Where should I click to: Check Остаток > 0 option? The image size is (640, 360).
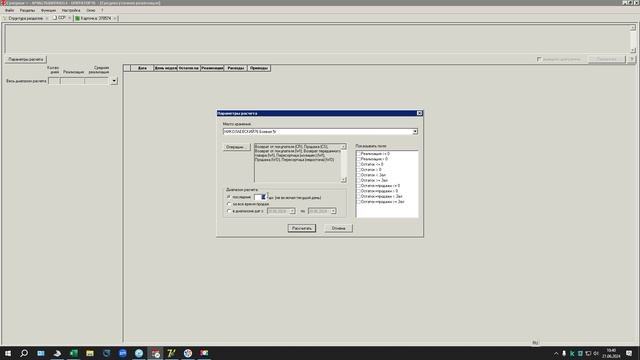click(358, 170)
